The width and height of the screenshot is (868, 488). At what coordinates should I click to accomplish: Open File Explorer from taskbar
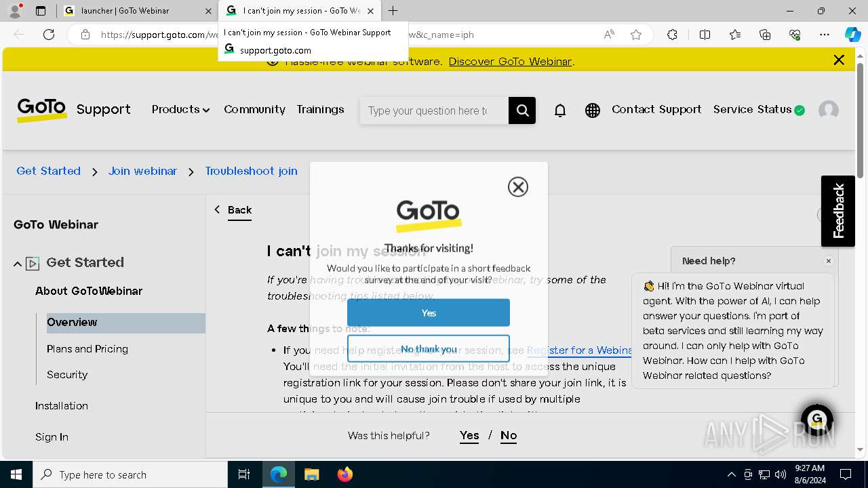coord(311,474)
